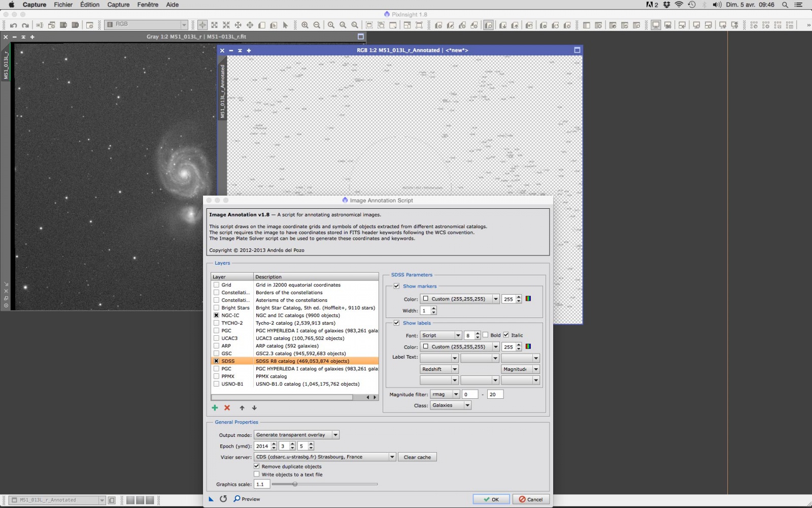Click the Clear cache button
This screenshot has height=508, width=812.
(417, 457)
